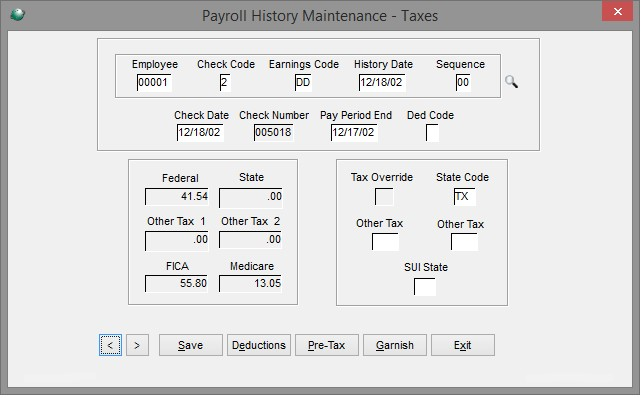Click the History Date field
Screen dimensions: 644x398
coord(382,83)
